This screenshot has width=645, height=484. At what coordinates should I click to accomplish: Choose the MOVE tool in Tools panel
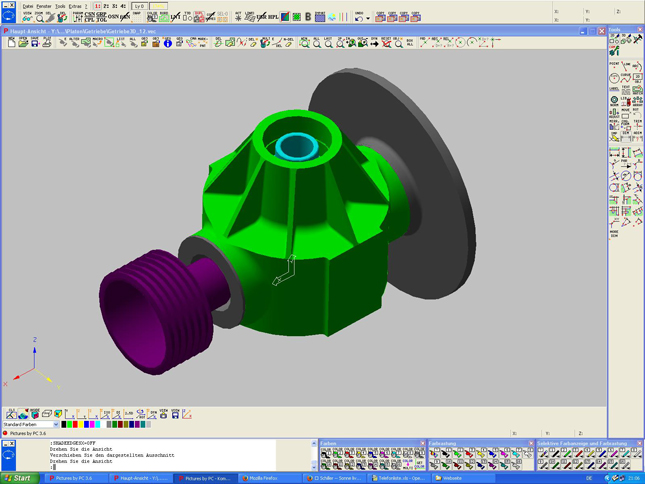[x=626, y=112]
